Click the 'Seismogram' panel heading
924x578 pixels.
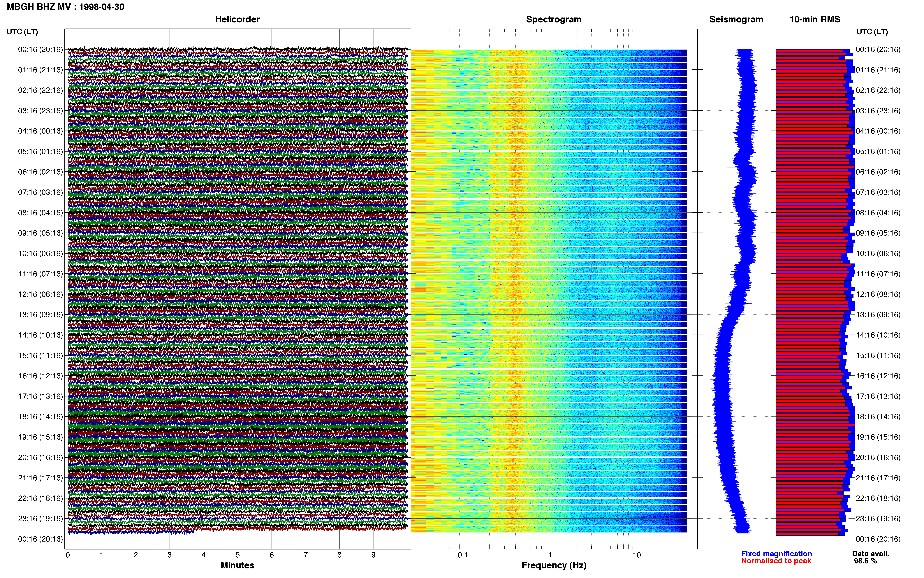(736, 19)
